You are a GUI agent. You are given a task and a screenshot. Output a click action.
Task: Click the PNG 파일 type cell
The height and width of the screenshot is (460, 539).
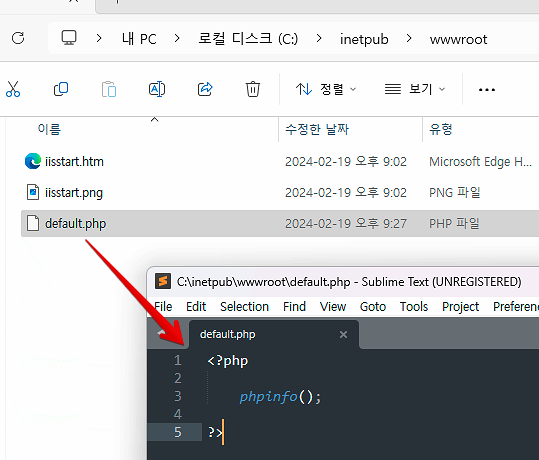pyautogui.click(x=454, y=193)
